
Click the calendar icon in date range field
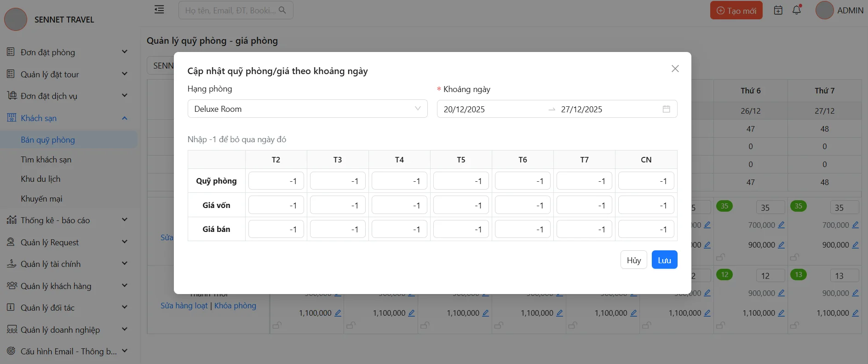666,109
